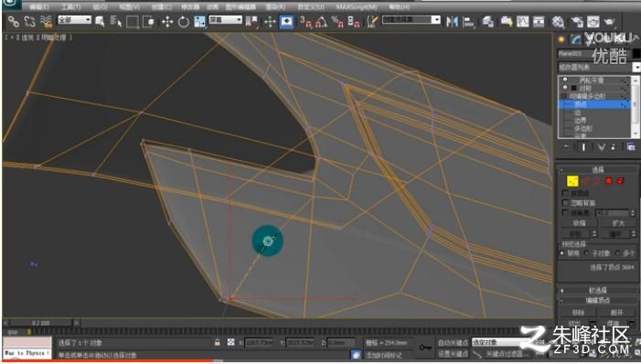Click the 设置关键点 button
Screen dimensions: 641x364
pyautogui.click(x=453, y=353)
